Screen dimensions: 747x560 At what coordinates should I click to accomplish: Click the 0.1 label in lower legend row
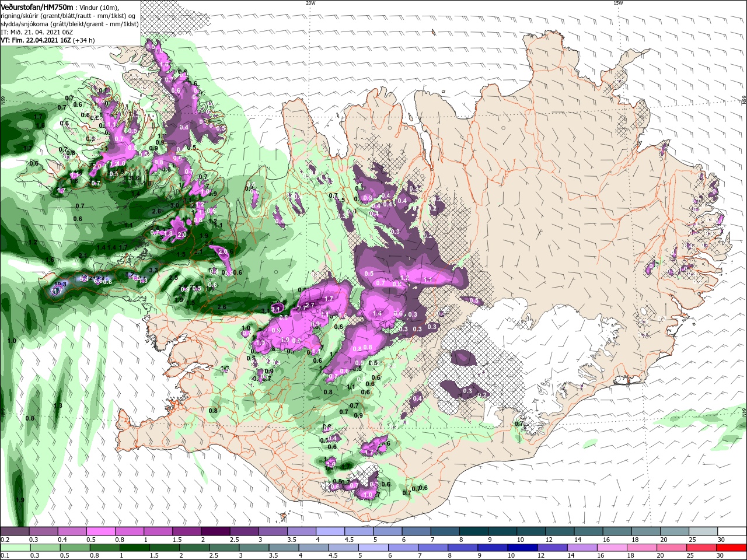5,556
